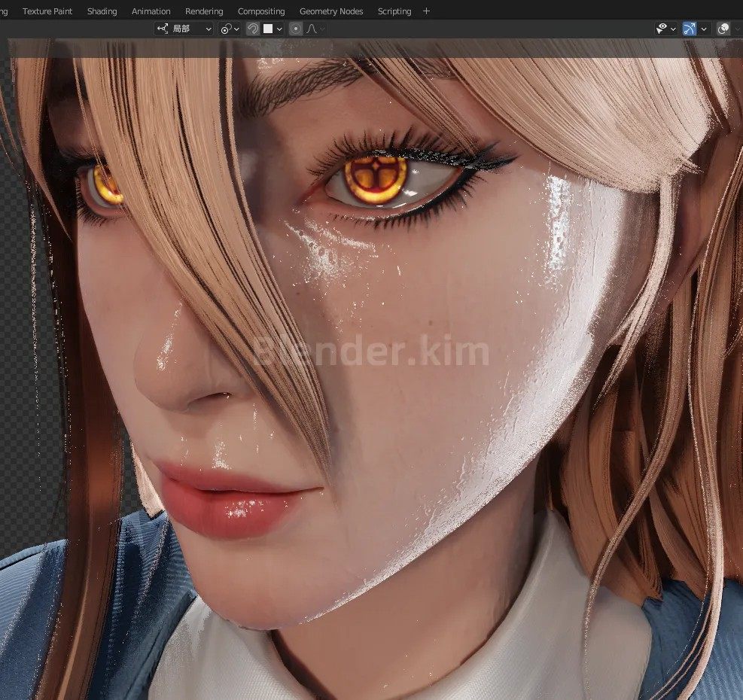
Task: Toggle the snap magnet icon
Action: 253,29
